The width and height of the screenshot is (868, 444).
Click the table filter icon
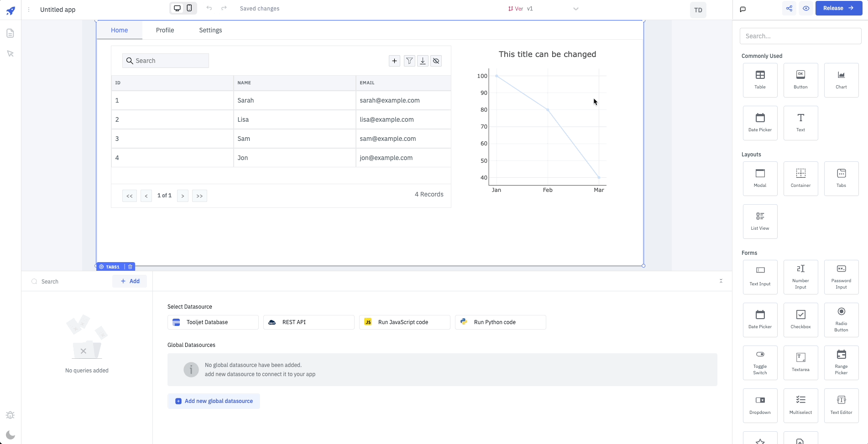click(x=409, y=61)
